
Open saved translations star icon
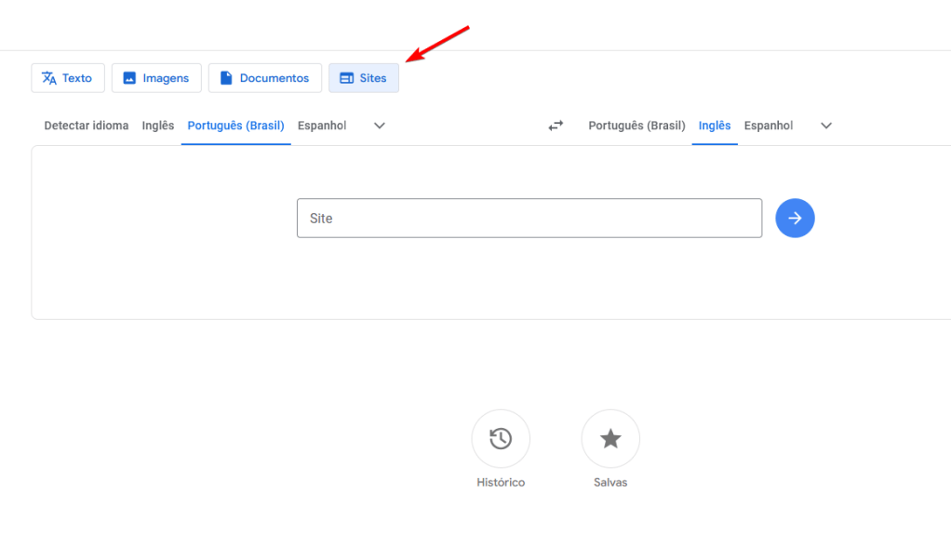(x=610, y=438)
